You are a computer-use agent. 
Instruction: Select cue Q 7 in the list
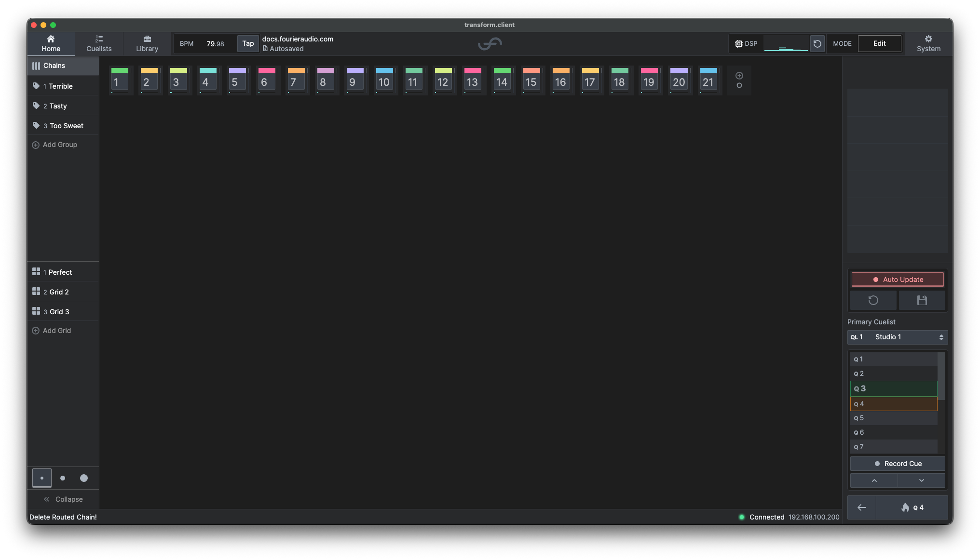tap(894, 447)
